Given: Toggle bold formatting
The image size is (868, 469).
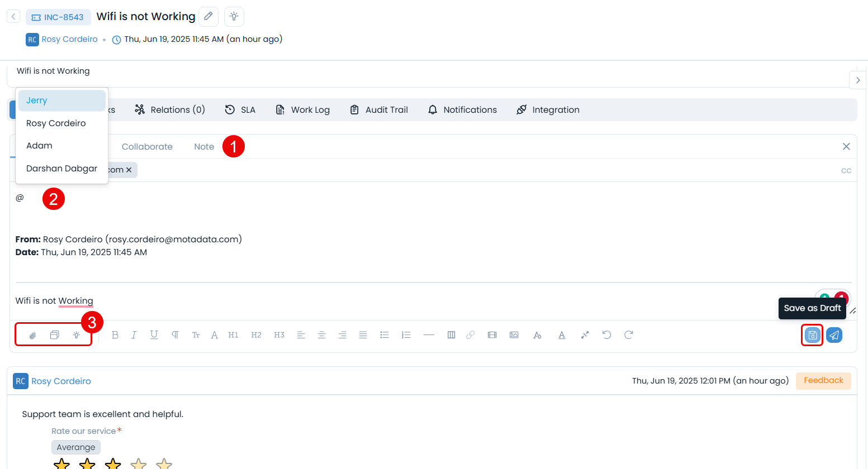Looking at the screenshot, I should tap(115, 334).
